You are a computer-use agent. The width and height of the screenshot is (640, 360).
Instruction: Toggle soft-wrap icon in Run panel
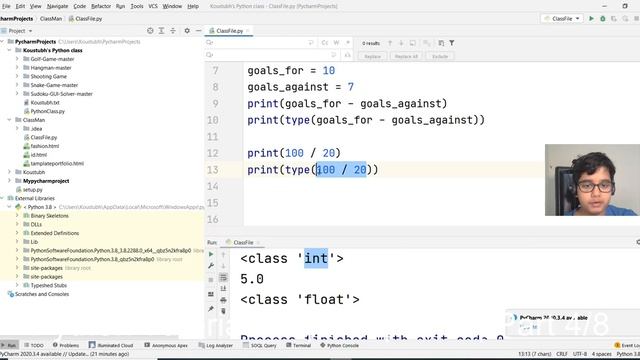[x=223, y=278]
